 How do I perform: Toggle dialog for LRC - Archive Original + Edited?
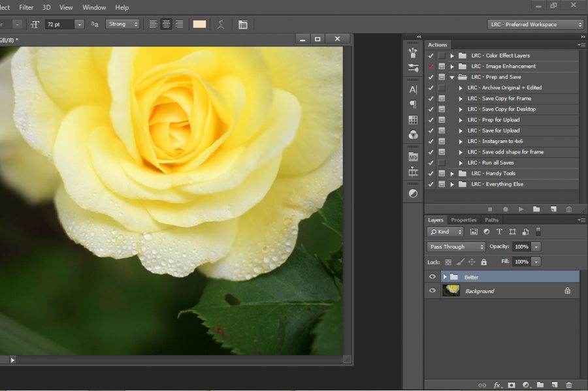[x=442, y=87]
